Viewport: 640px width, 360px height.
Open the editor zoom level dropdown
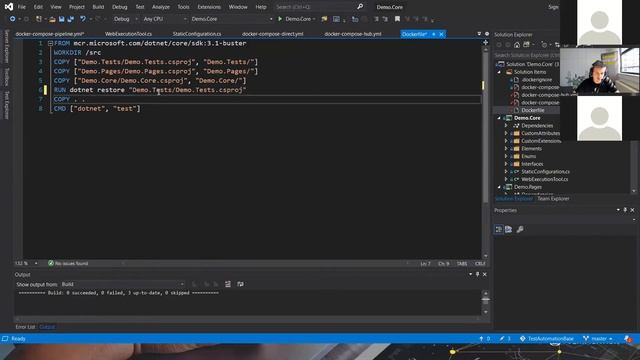27,264
